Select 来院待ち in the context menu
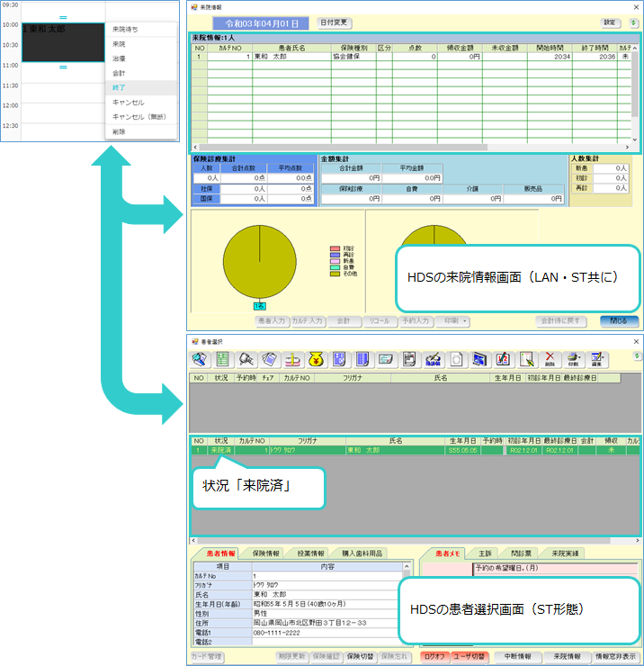Screen dimensions: 644x666 (131, 30)
